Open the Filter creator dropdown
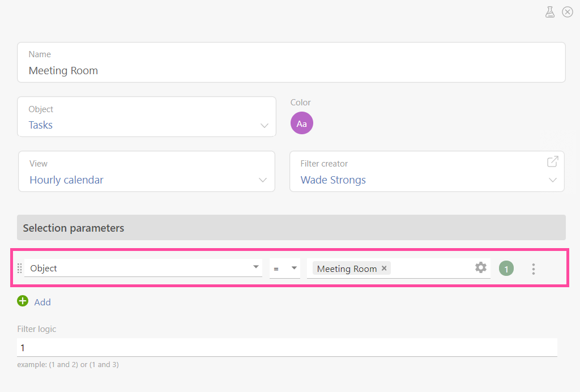The image size is (580, 392). click(x=427, y=171)
